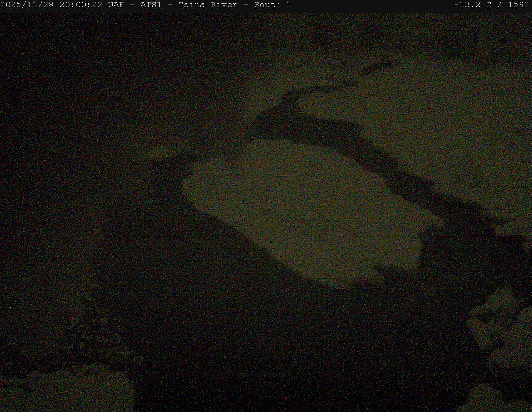532x412 pixels.
Task: Click the -13.2 C temperature reading
Action: [x=473, y=5]
